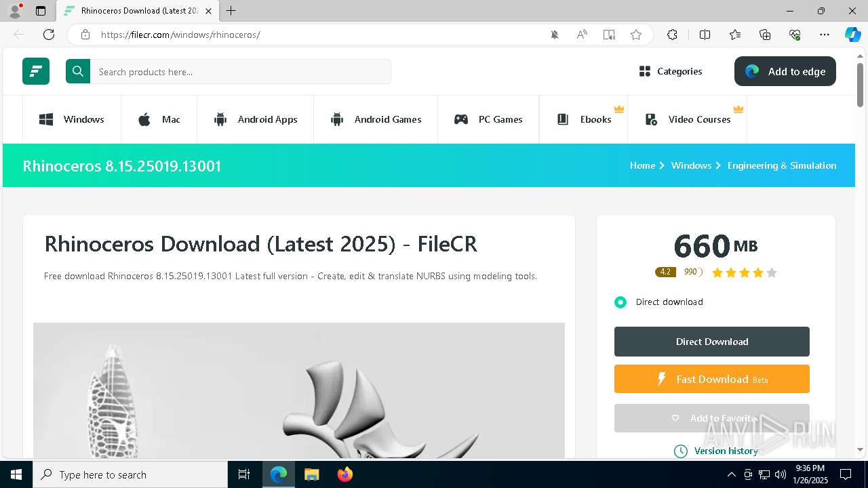Open the Windows category tab
Screen dimensions: 868x488
(72, 119)
